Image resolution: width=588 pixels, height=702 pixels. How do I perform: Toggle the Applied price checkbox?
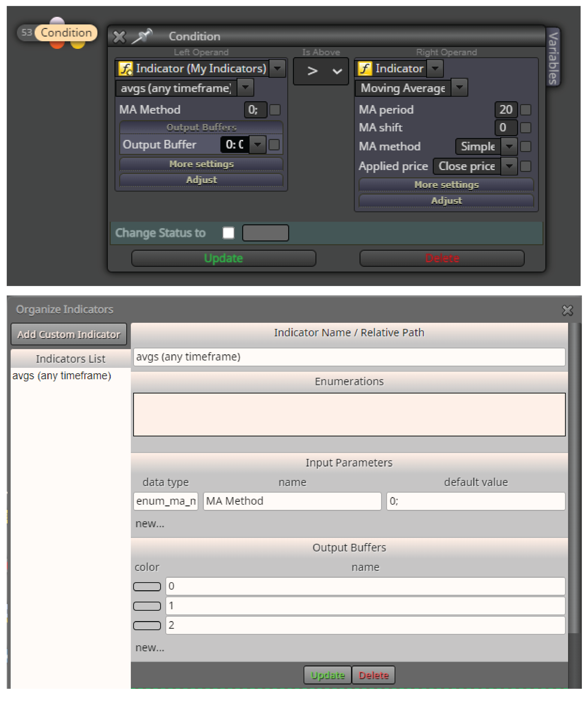click(x=525, y=166)
